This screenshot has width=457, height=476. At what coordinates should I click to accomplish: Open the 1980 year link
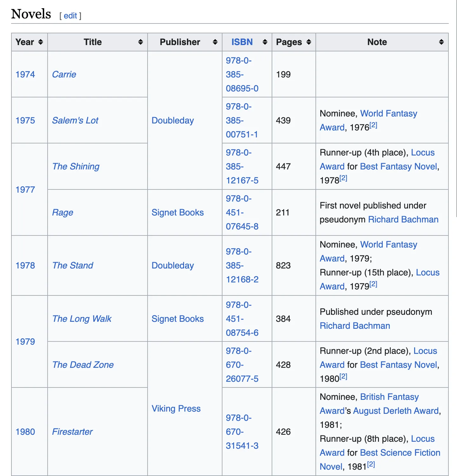25,432
